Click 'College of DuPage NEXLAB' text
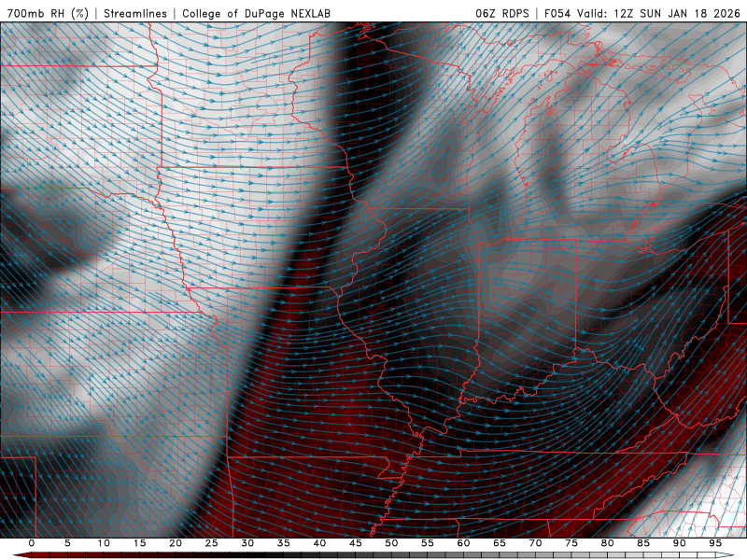Screen dimensions: 747x560 point(256,13)
